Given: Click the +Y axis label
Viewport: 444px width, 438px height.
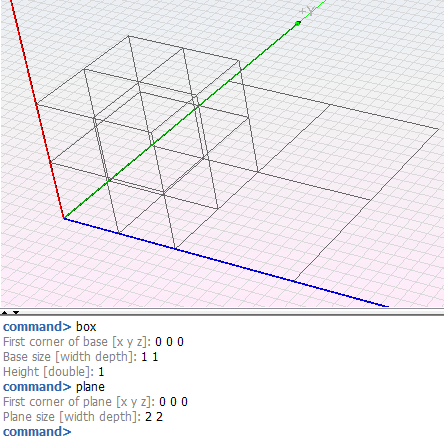Looking at the screenshot, I should [307, 11].
